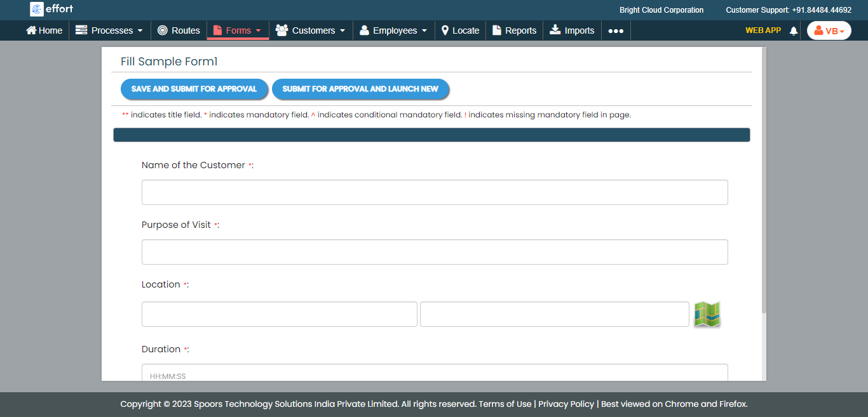Go to Home from the navbar
Viewport: 868px width, 417px height.
pos(44,30)
